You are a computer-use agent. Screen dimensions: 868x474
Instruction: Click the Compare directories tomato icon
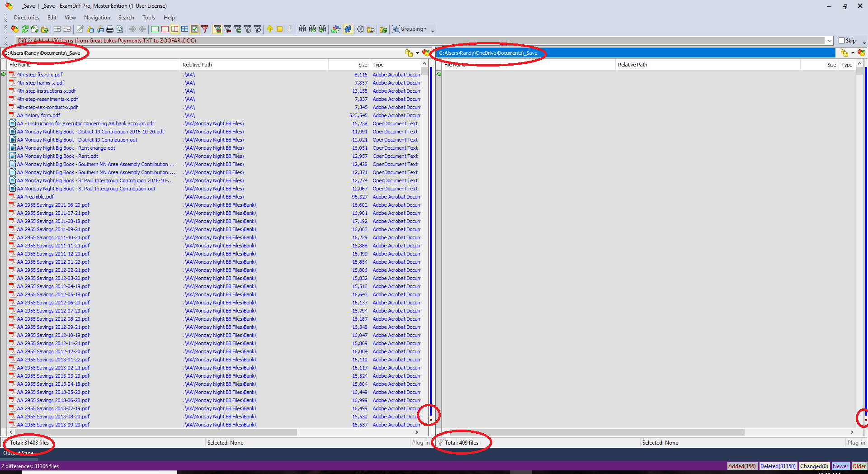15,29
